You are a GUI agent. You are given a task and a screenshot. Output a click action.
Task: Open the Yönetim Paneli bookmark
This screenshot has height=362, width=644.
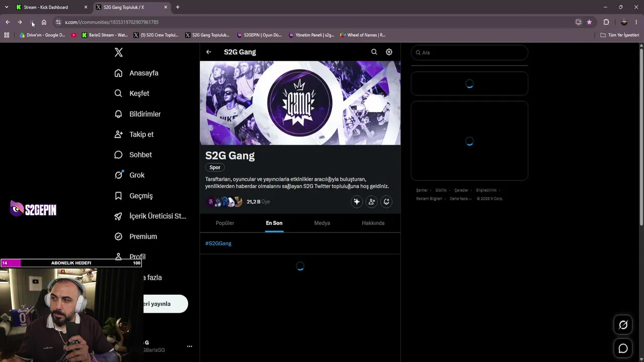pyautogui.click(x=311, y=35)
